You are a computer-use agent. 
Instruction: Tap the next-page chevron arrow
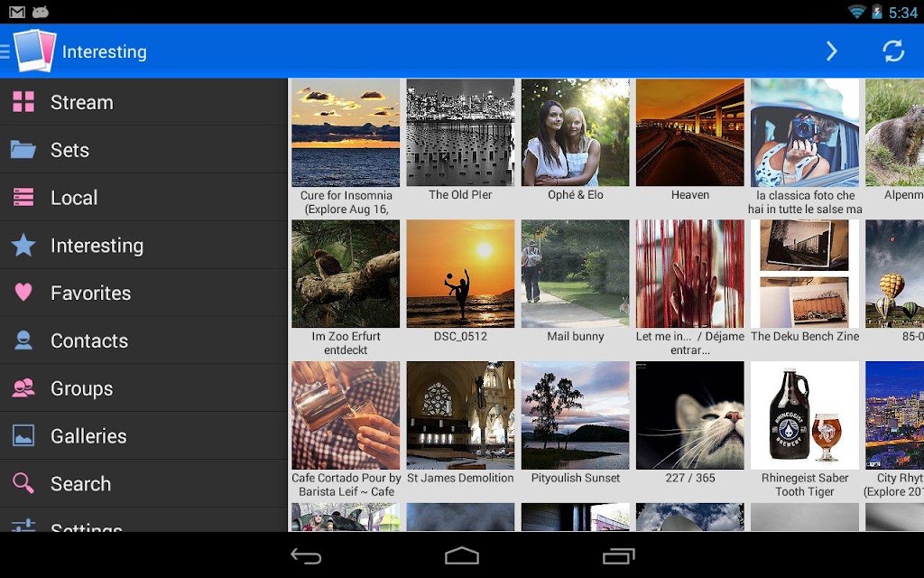pyautogui.click(x=831, y=51)
